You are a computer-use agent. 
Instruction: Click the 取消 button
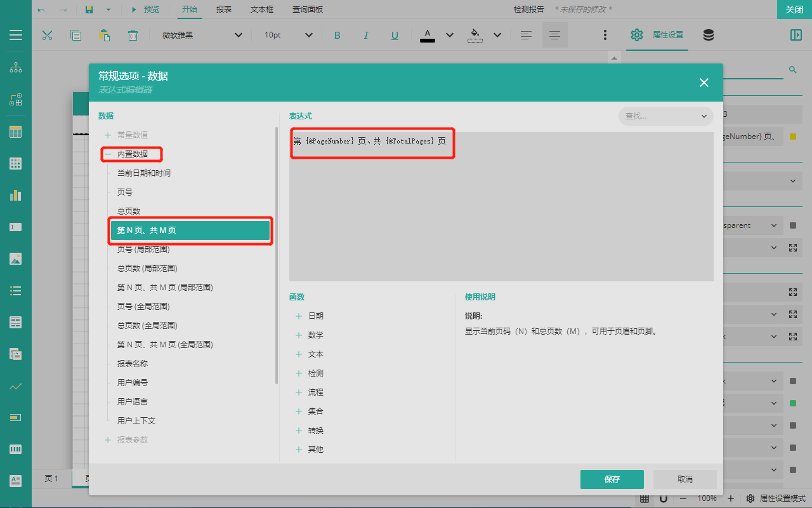coord(684,479)
